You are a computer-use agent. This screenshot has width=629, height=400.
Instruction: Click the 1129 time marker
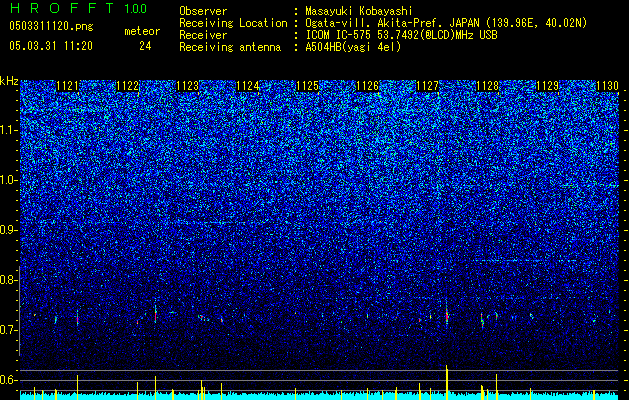[x=548, y=86]
